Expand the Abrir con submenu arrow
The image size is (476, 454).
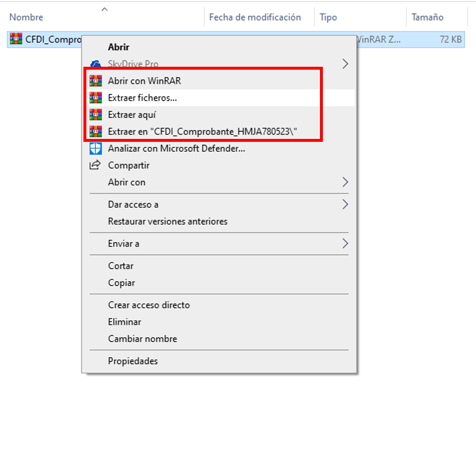(345, 182)
